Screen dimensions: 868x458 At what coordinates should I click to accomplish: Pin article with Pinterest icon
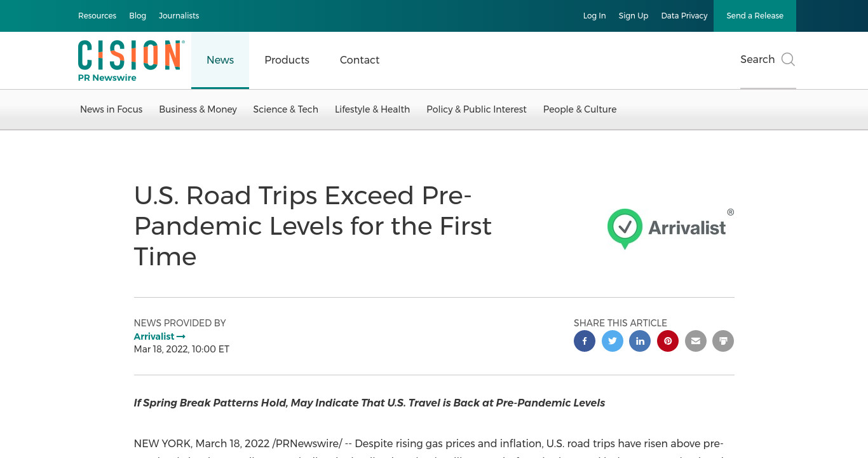coord(668,341)
